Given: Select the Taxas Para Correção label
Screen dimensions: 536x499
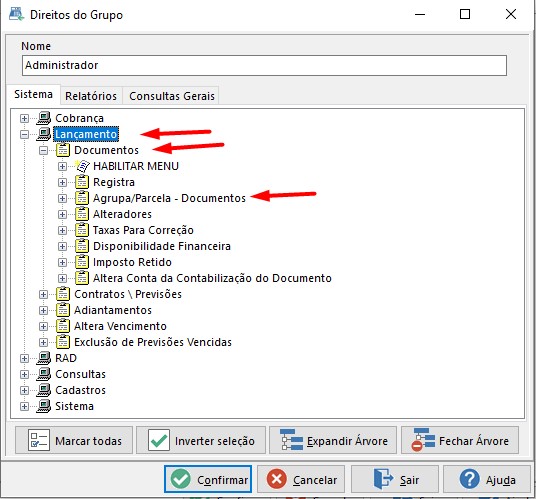Looking at the screenshot, I should coord(143,230).
